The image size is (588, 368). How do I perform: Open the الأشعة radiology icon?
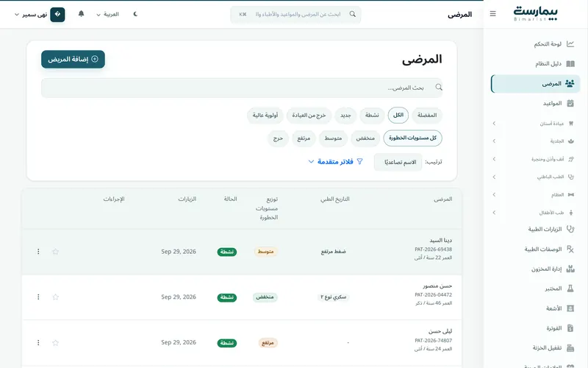[x=570, y=308]
